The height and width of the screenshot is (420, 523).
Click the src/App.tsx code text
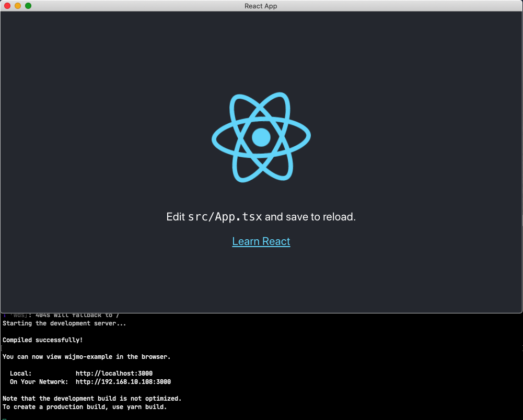225,217
